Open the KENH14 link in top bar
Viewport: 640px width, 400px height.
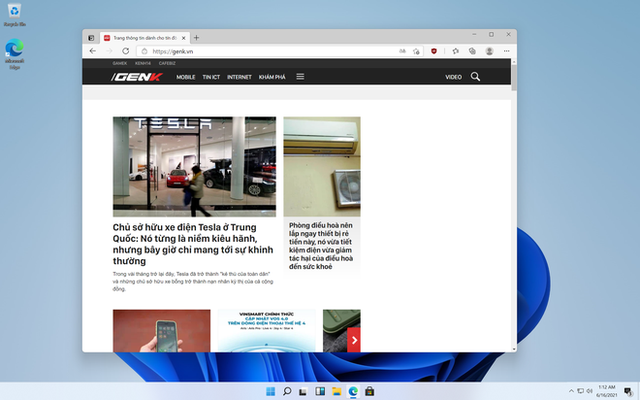[x=143, y=63]
